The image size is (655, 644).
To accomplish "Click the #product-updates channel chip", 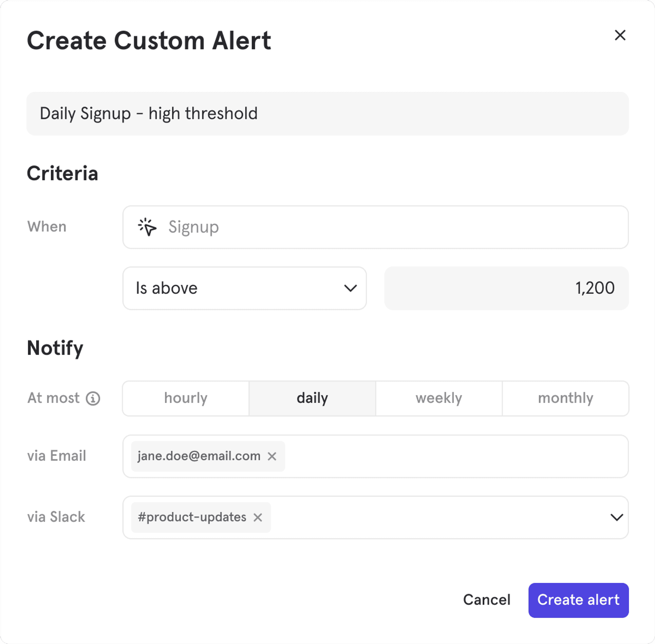I will (x=192, y=517).
